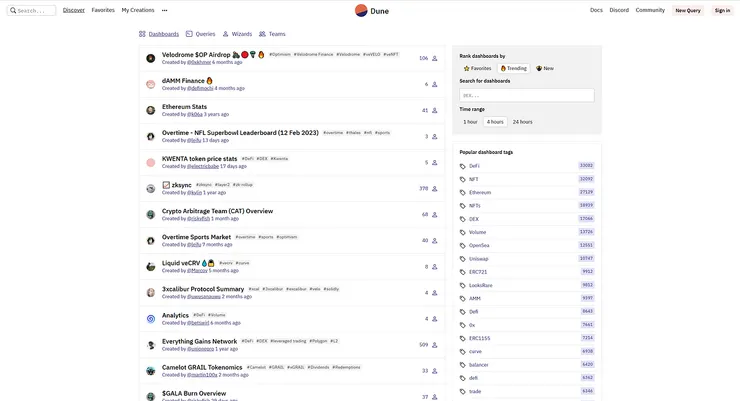740x401 pixels.
Task: Open the Docs link
Action: pos(596,10)
